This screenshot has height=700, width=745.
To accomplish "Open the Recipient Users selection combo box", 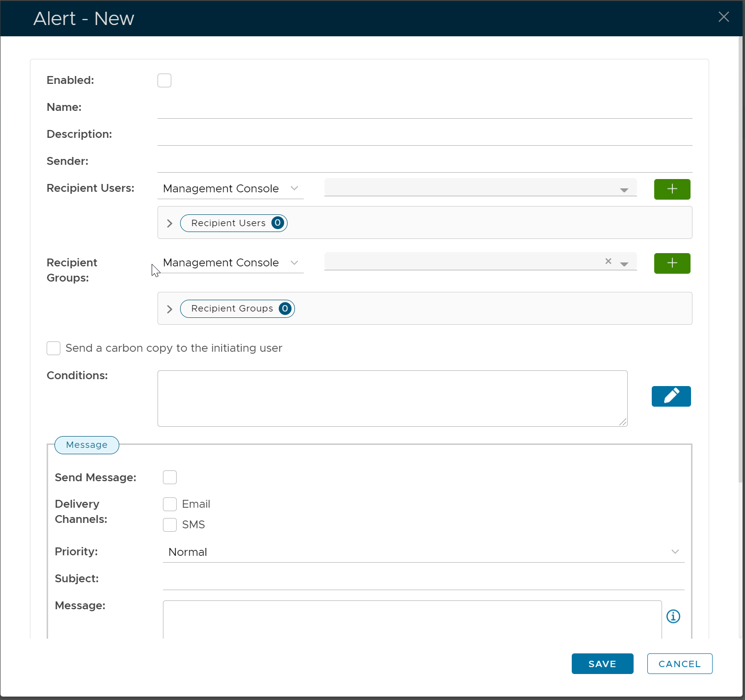I will [x=480, y=188].
